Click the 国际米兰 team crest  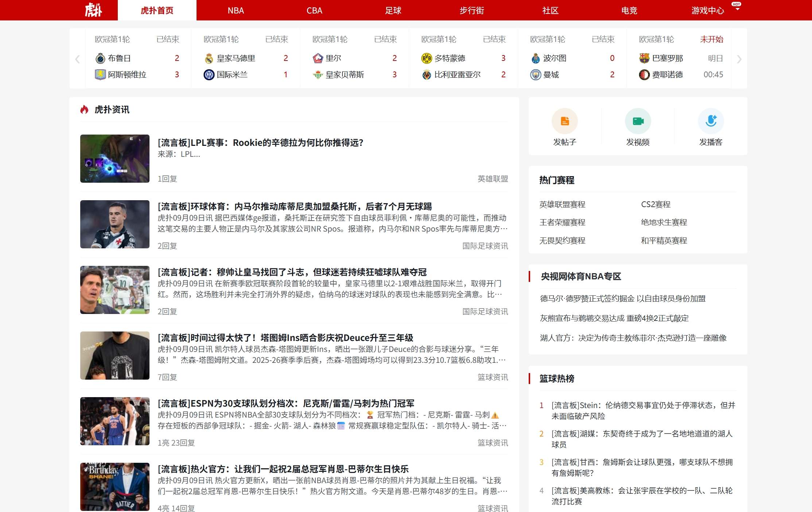[x=209, y=75]
